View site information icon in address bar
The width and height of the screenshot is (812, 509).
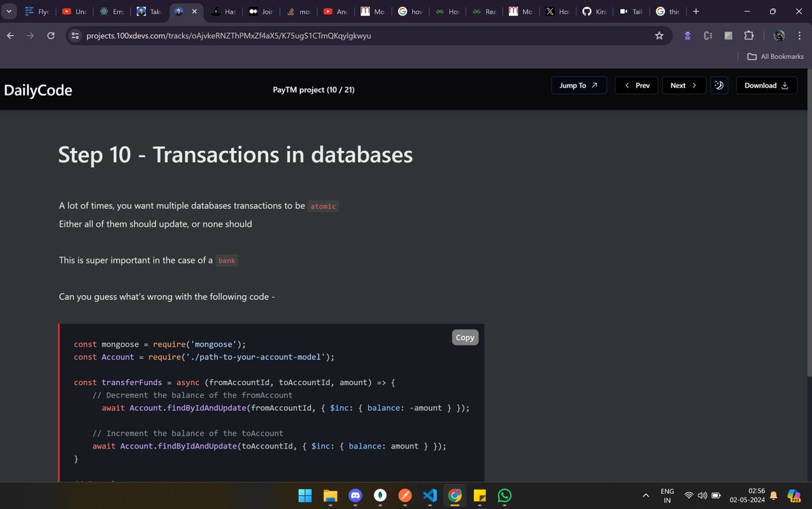click(76, 35)
